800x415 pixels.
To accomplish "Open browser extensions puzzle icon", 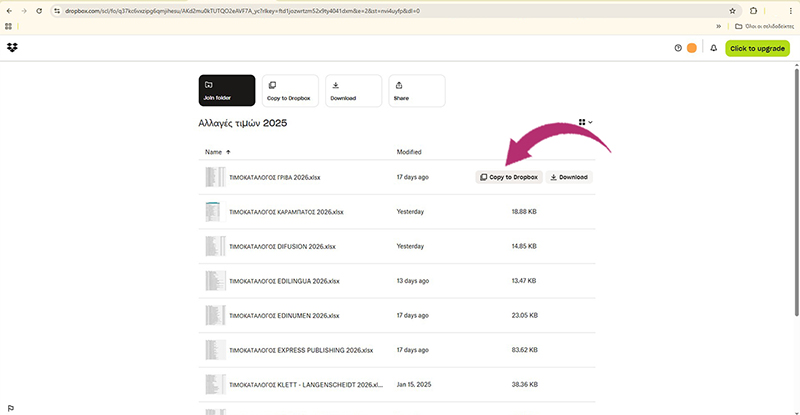I will tap(753, 11).
